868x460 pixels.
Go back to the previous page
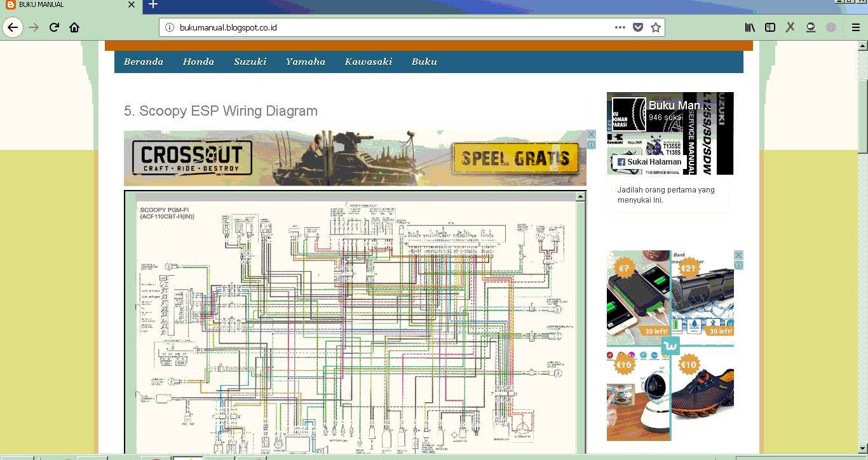tap(13, 27)
